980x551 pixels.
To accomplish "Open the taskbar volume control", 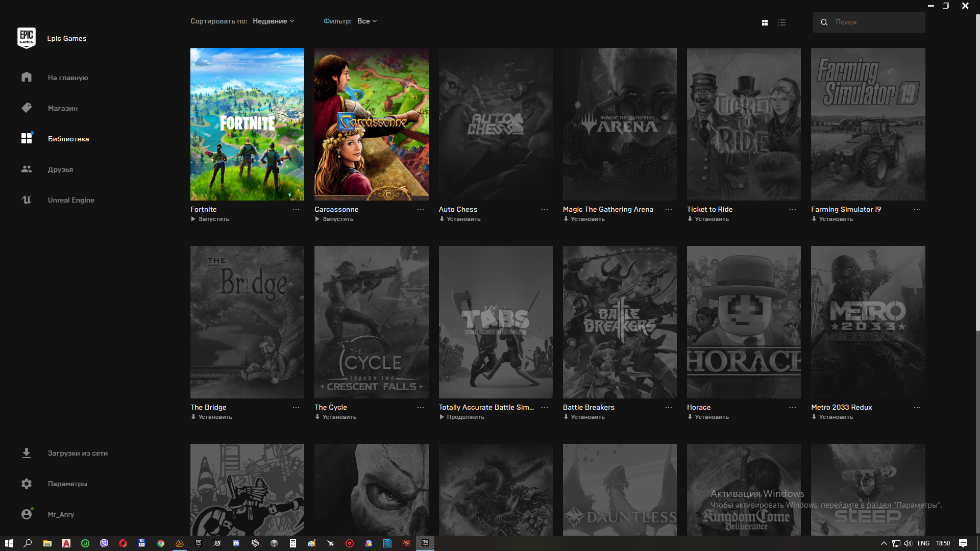I will (908, 543).
